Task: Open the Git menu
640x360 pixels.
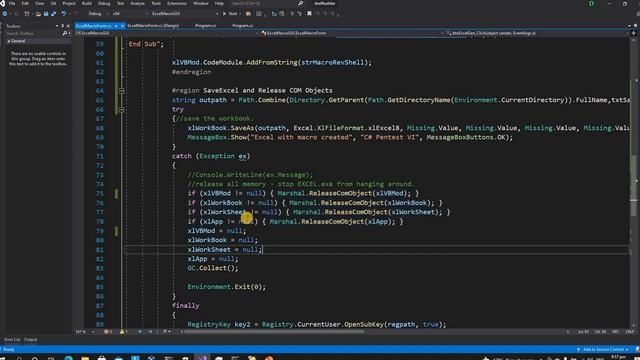Action: pos(53,3)
